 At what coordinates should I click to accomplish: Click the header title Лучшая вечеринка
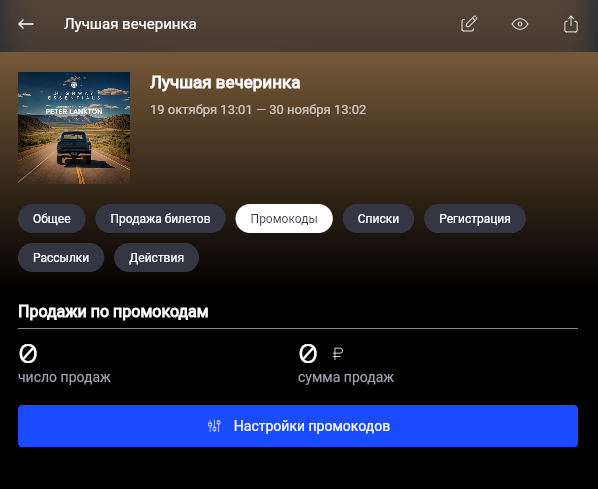tap(130, 24)
